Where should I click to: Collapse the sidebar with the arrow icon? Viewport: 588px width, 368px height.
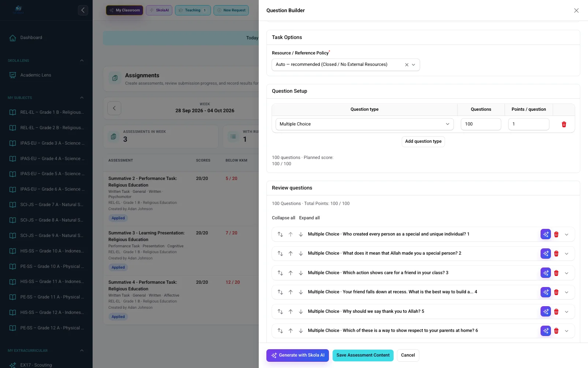[83, 10]
